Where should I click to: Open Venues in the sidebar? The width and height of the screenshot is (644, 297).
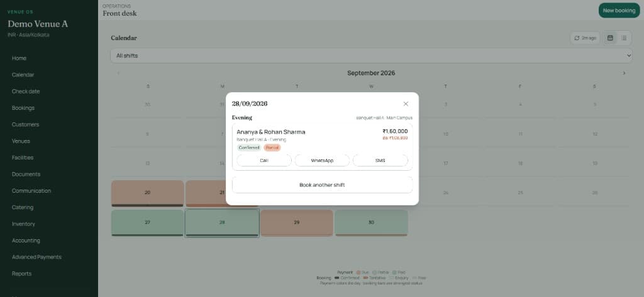(21, 141)
